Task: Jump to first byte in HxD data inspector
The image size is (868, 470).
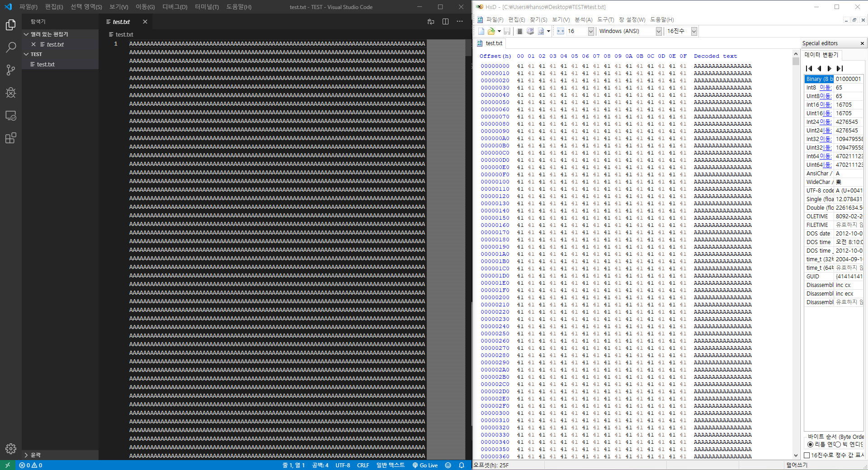Action: 809,69
